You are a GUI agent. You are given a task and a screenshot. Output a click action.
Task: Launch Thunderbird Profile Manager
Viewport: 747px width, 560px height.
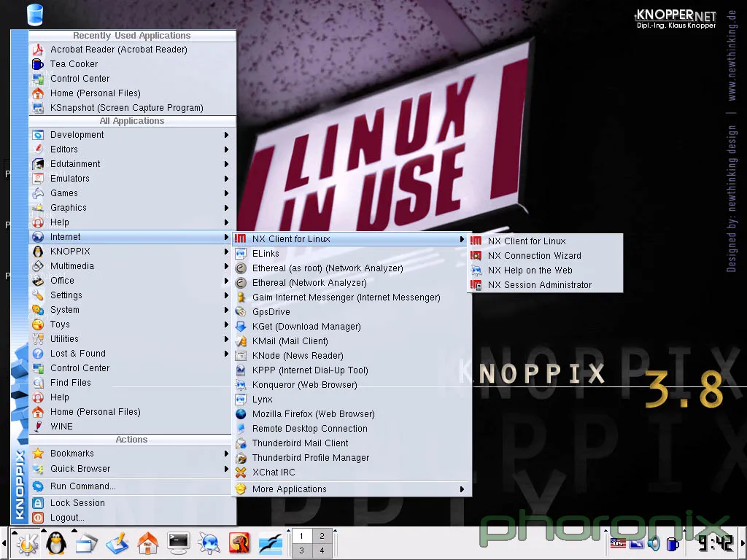352,458
